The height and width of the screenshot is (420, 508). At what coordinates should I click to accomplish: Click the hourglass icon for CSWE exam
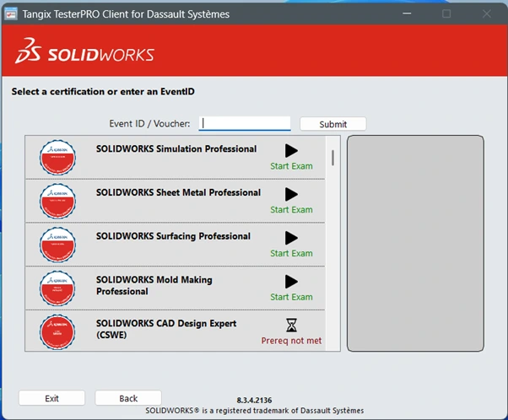click(291, 325)
